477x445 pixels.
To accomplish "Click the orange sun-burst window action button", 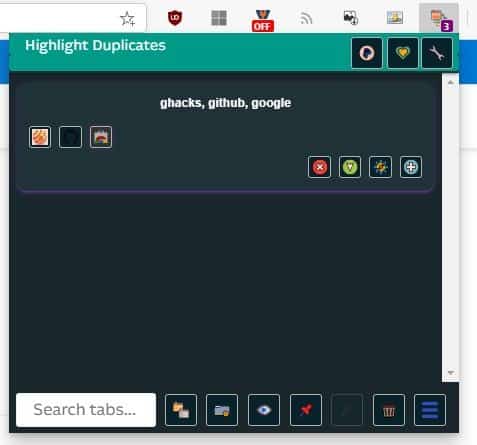I will click(x=381, y=167).
